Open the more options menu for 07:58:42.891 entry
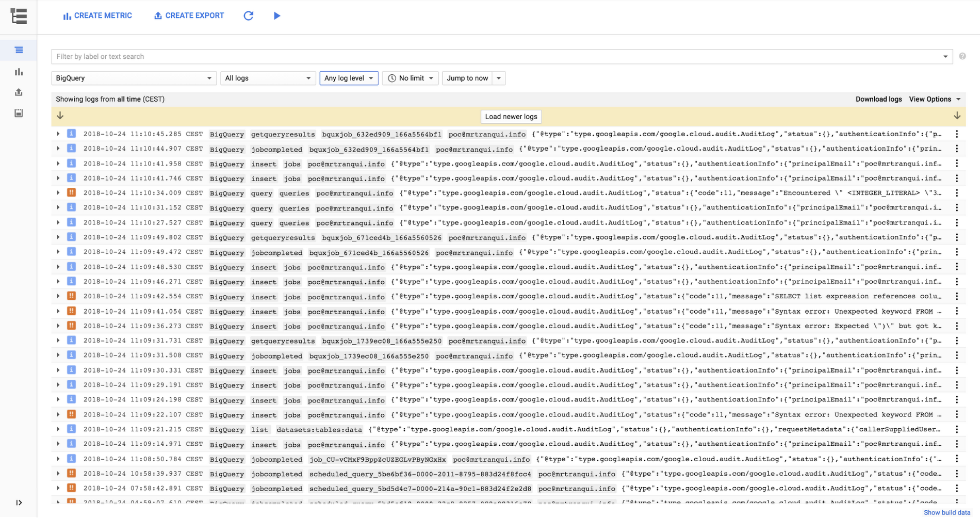Screen dimensions: 980x518 point(957,488)
